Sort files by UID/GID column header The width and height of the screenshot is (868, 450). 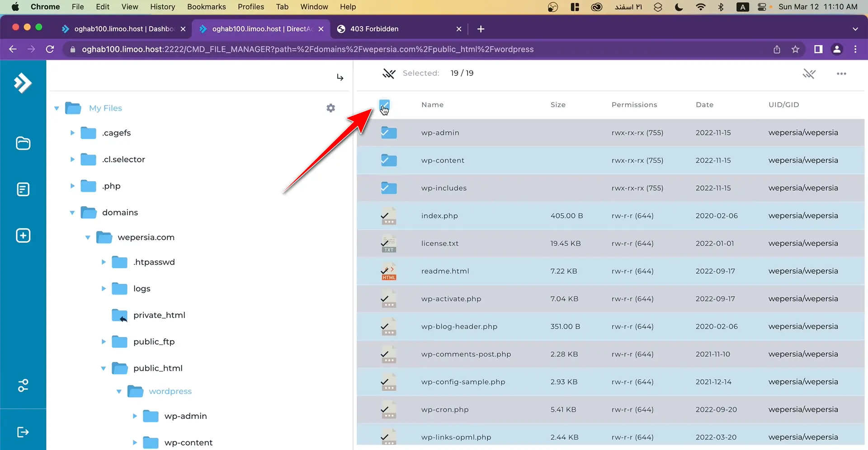[x=783, y=105]
